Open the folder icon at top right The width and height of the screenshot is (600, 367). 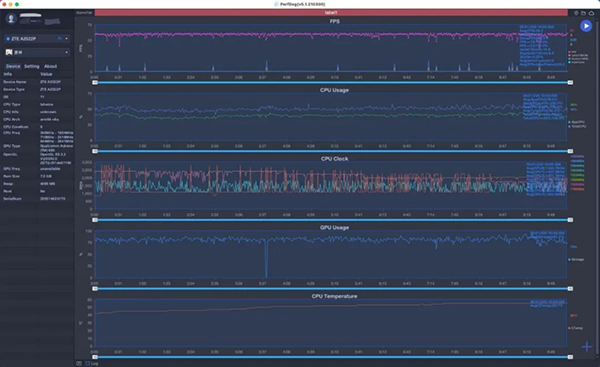[584, 13]
